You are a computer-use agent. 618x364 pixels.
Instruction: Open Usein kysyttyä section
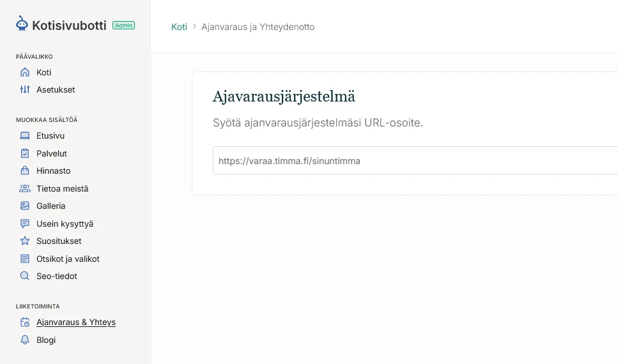click(x=65, y=224)
